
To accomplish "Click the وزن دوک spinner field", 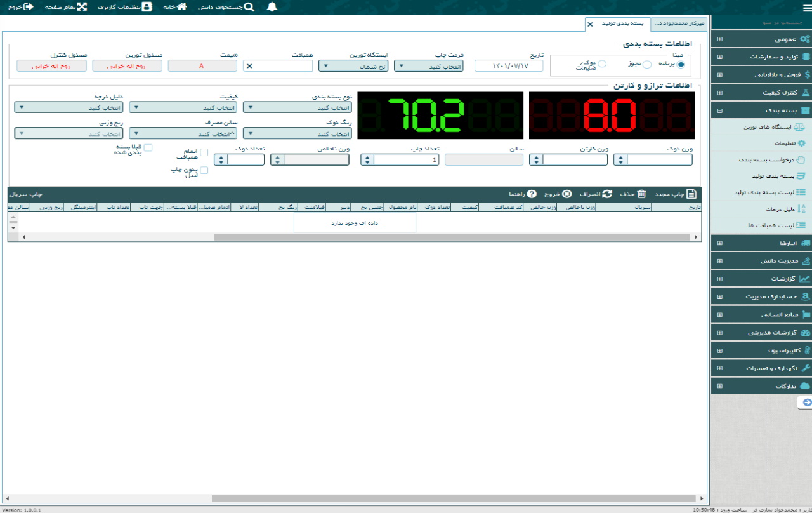I will click(x=653, y=160).
